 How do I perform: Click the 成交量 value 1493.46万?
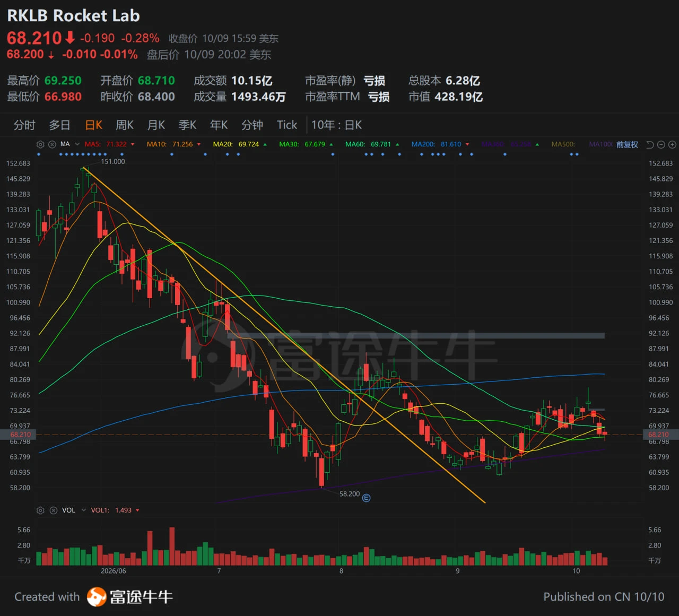(259, 97)
